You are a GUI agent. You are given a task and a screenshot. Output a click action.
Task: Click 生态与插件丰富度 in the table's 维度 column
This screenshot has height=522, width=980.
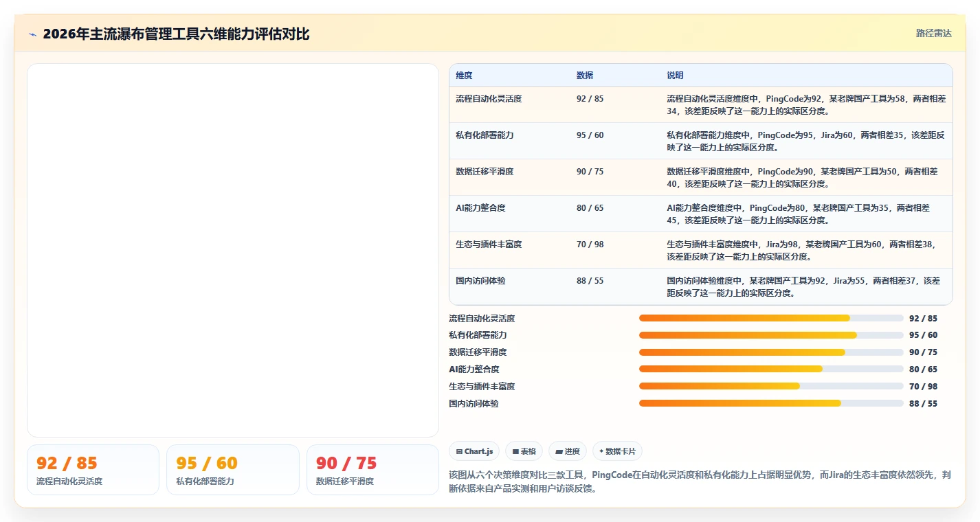[489, 245]
